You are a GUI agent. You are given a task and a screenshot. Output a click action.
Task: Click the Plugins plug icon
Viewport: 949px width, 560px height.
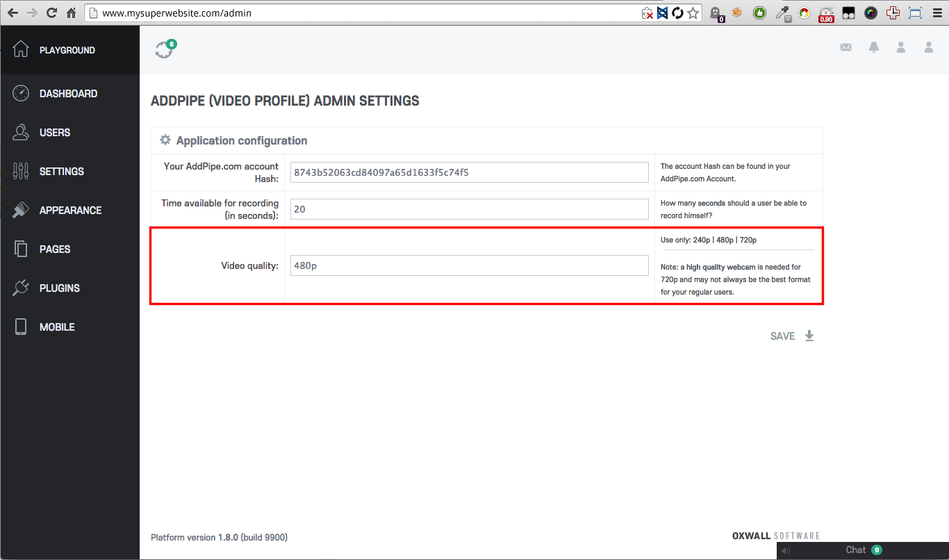coord(21,288)
